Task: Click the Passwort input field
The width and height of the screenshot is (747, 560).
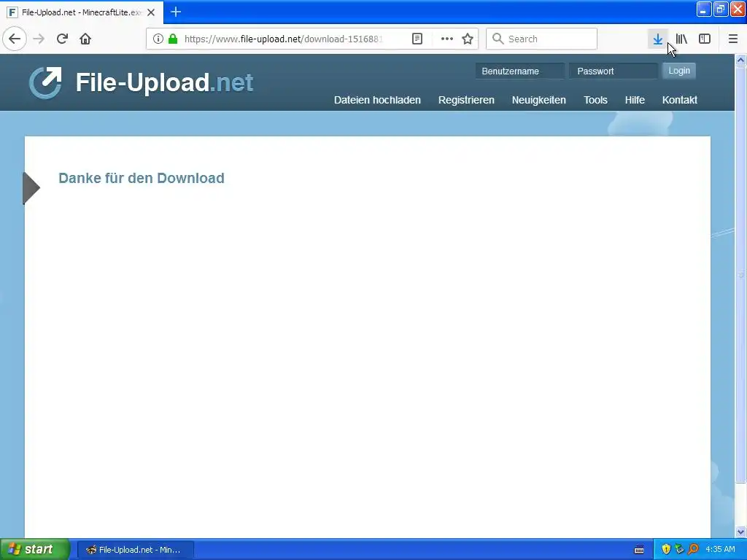Action: [613, 71]
